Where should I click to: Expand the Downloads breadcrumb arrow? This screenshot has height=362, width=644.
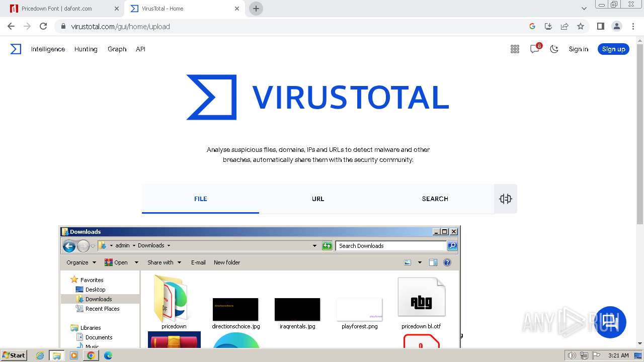169,245
